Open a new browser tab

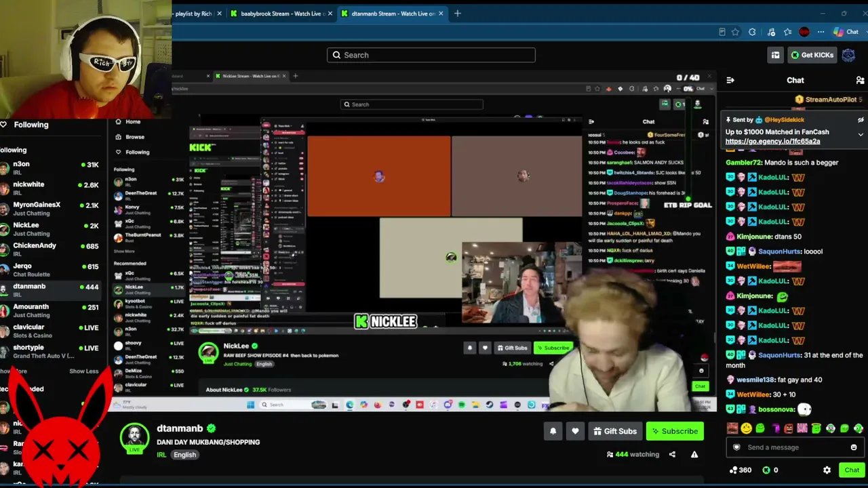tap(457, 14)
